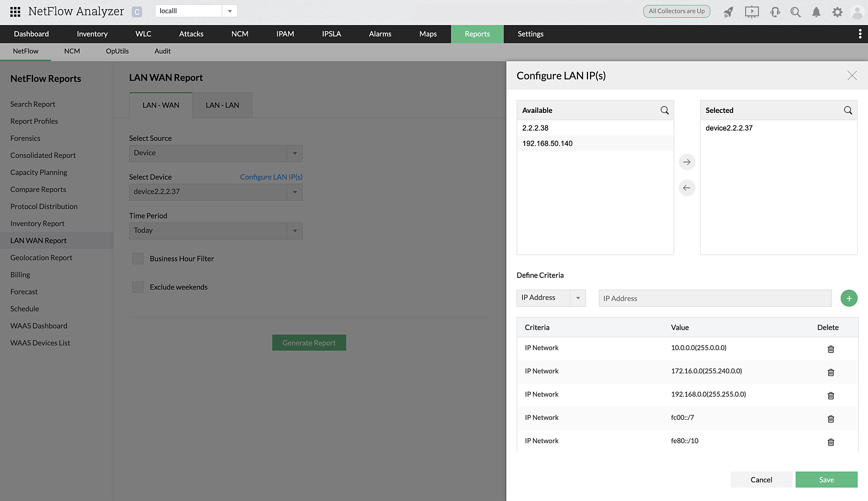Screen dimensions: 868x501
Task: Switch to the LAN - LAN tab
Action: (x=222, y=105)
